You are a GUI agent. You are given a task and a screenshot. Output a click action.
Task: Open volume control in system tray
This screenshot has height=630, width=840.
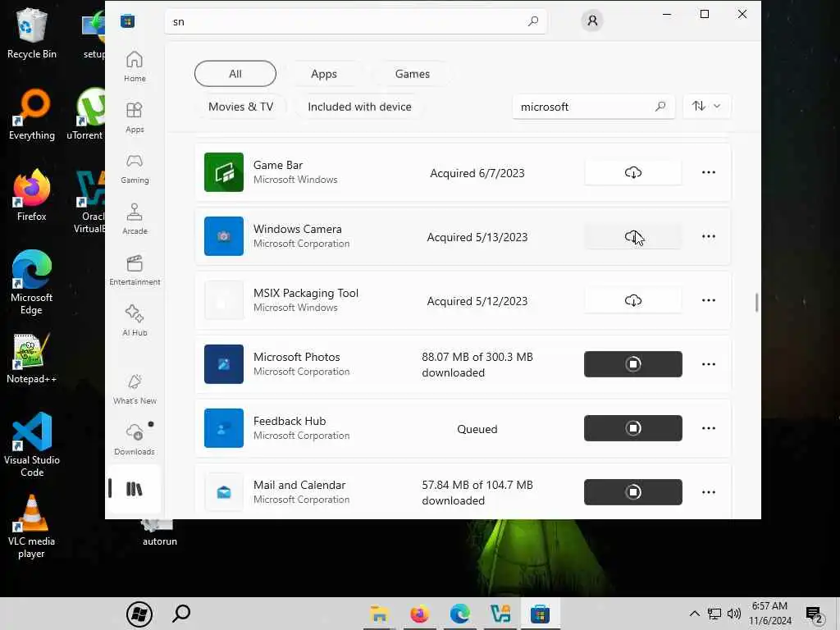coord(734,614)
